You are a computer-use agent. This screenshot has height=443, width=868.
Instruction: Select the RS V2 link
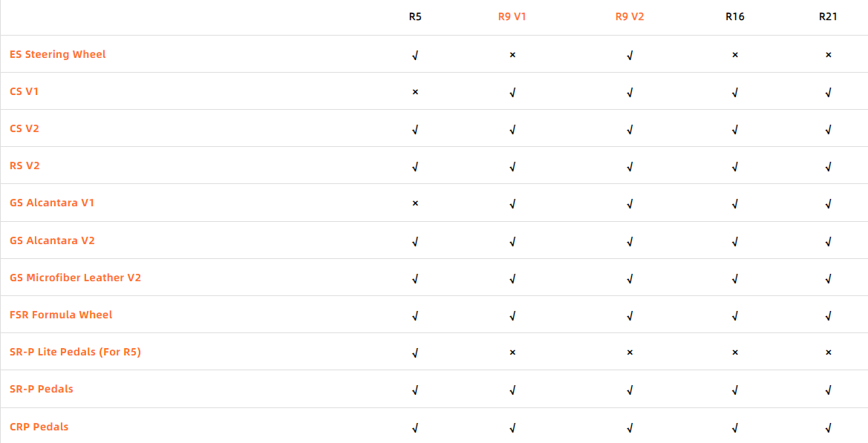pyautogui.click(x=25, y=165)
